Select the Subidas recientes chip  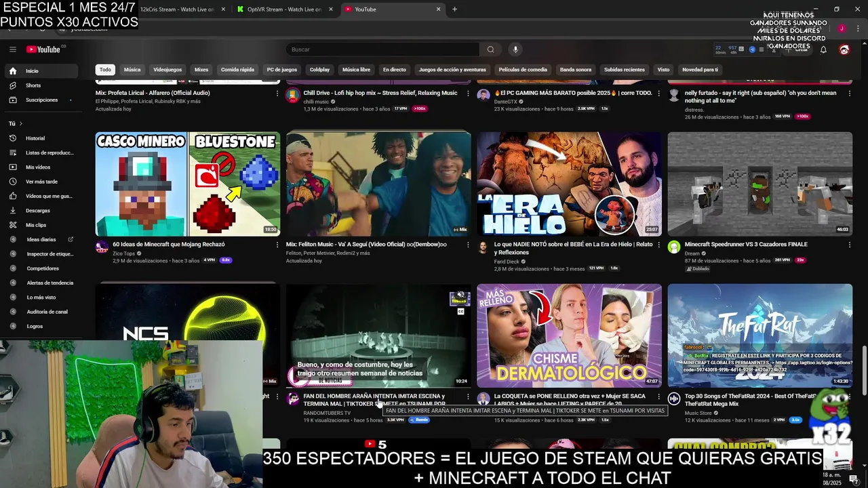coord(624,70)
